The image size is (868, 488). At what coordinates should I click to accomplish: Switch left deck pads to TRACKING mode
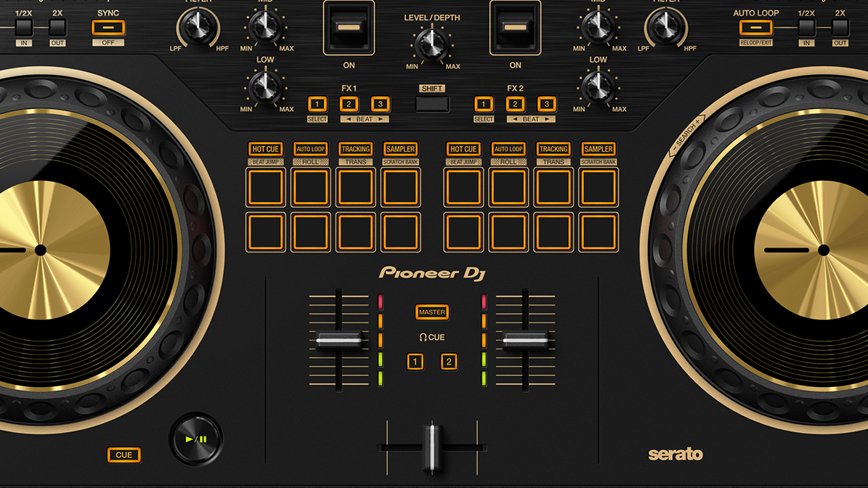355,150
